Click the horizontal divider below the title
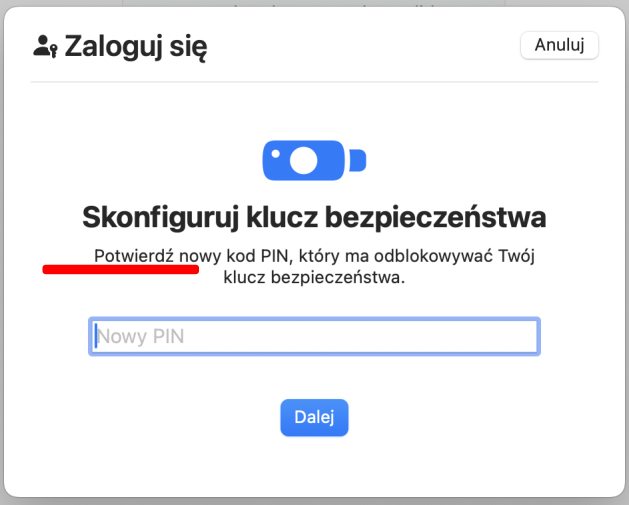Image resolution: width=629 pixels, height=505 pixels. 314,82
